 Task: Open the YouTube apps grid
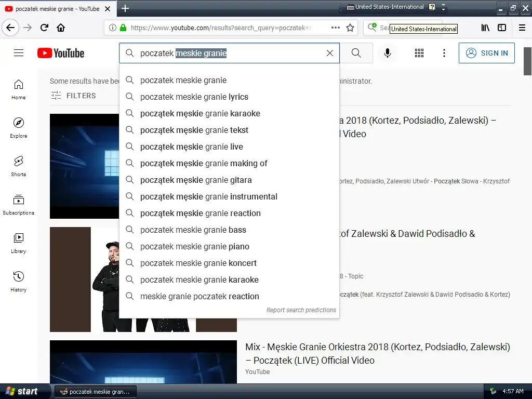click(419, 53)
